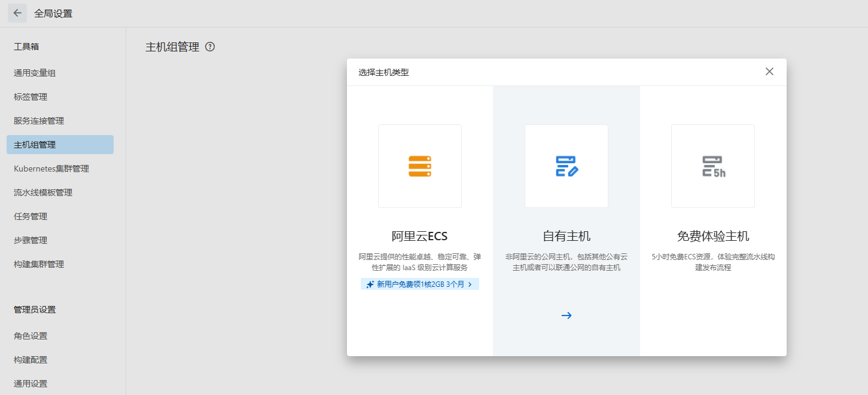Open Kubernetes集群管理 sidebar entry

pyautogui.click(x=51, y=169)
